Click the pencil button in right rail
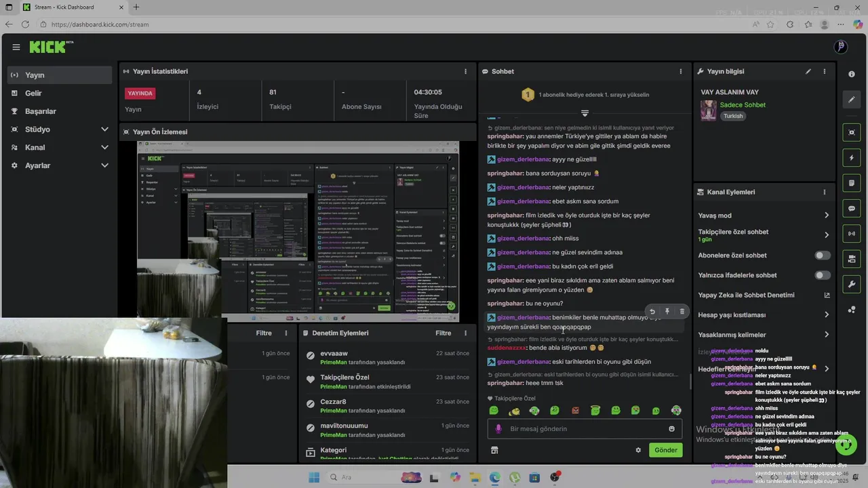 click(852, 100)
